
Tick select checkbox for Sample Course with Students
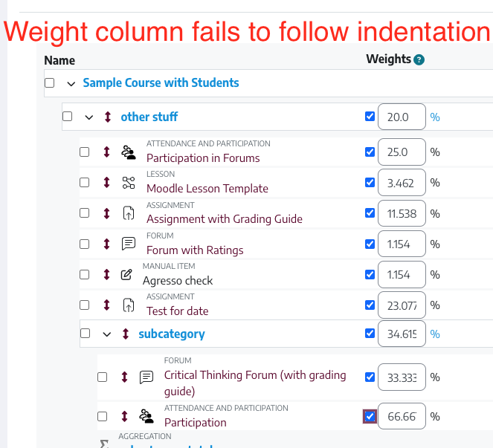[x=49, y=83]
